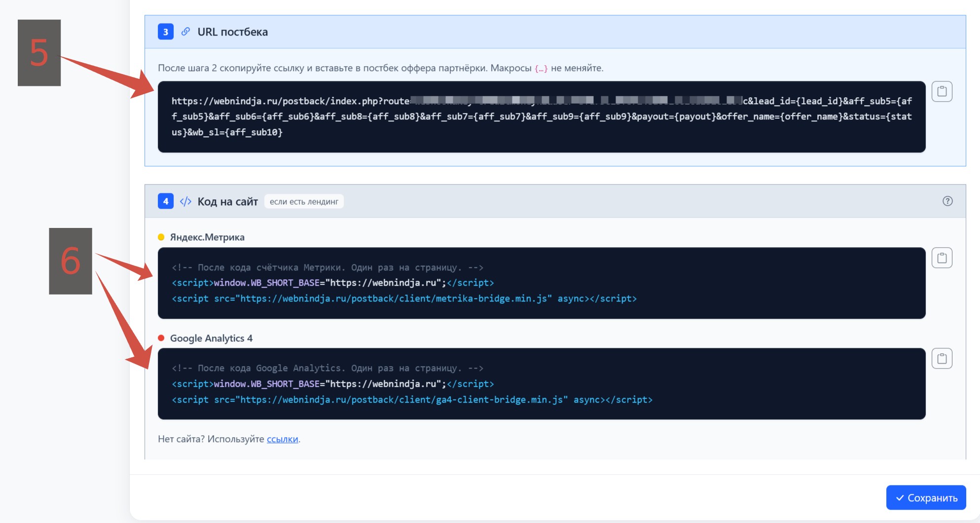Click the metrika-bridge.min.js script line
This screenshot has height=523, width=980.
(404, 299)
